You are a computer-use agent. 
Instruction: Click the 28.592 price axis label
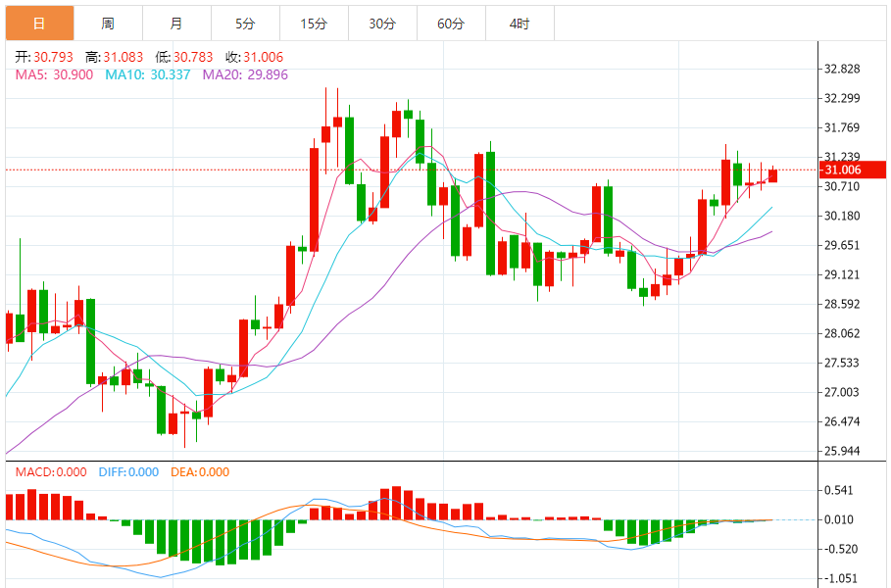(842, 304)
